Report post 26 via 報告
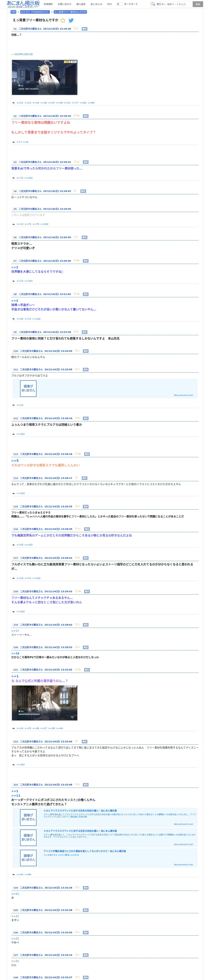210x980 pixels. [86, 932]
